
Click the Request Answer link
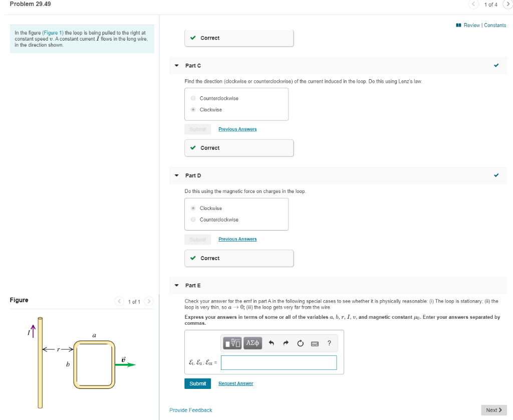tap(235, 383)
